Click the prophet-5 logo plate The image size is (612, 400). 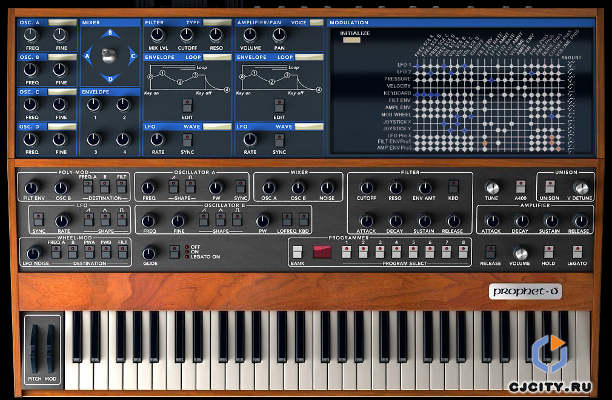coord(525,291)
